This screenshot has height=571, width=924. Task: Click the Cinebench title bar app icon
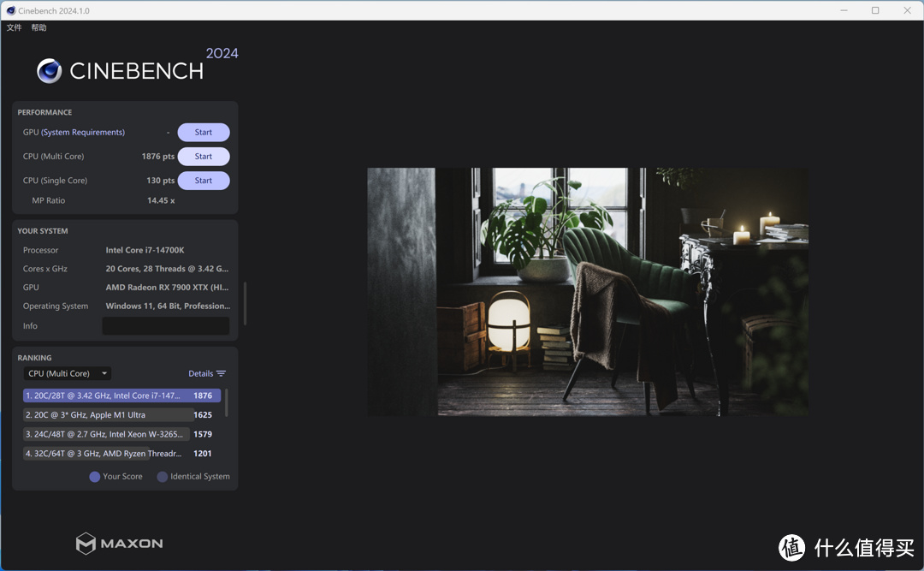pyautogui.click(x=10, y=10)
